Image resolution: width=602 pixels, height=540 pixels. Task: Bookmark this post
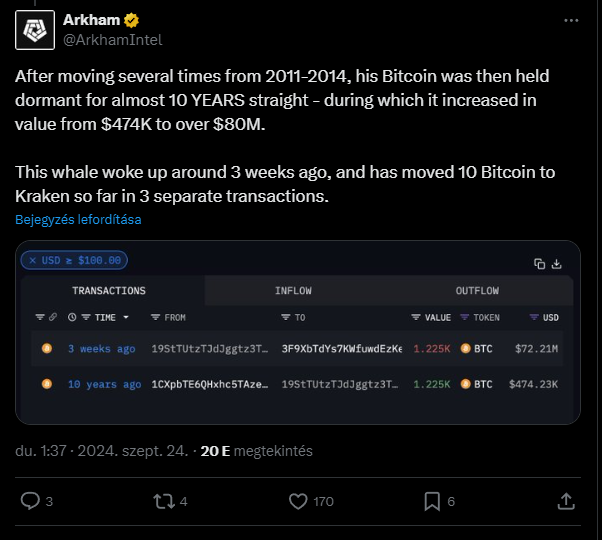(x=432, y=501)
